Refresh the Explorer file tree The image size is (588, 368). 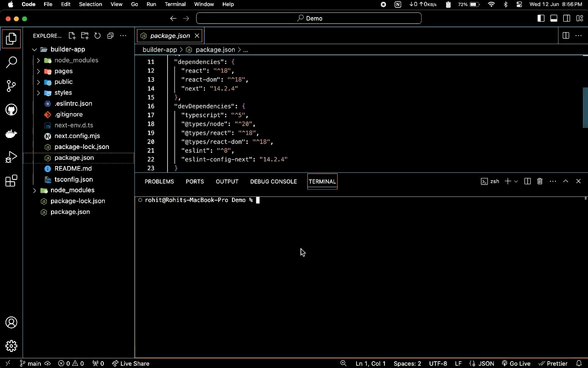tap(97, 36)
